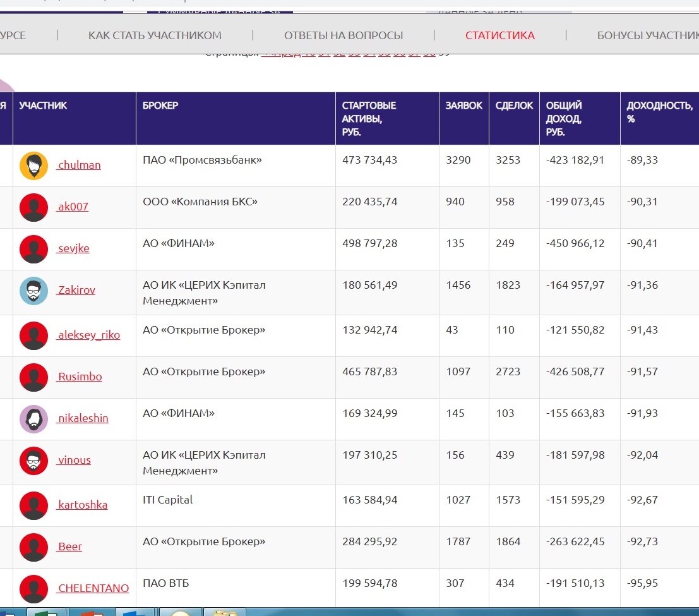699x616 pixels.
Task: Click vinous's red glasses avatar icon
Action: coord(34,461)
